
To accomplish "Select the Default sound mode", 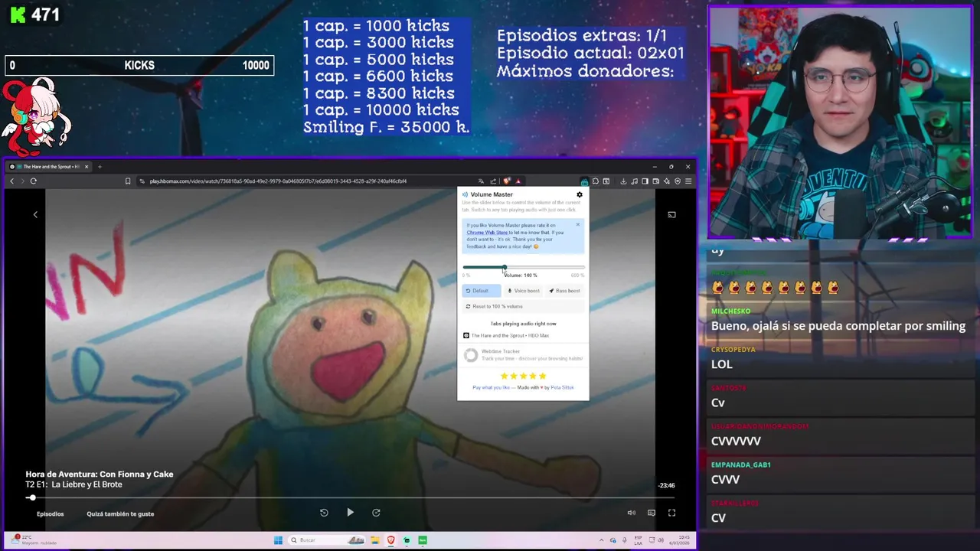I will 481,291.
